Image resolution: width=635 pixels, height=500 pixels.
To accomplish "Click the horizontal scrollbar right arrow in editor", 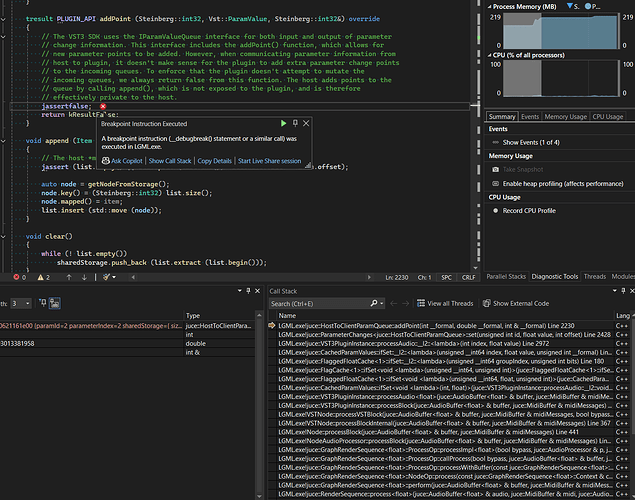I will click(x=369, y=277).
